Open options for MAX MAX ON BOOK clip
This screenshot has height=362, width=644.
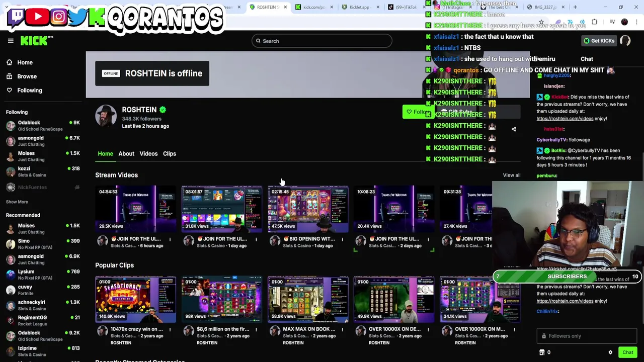[342, 329]
